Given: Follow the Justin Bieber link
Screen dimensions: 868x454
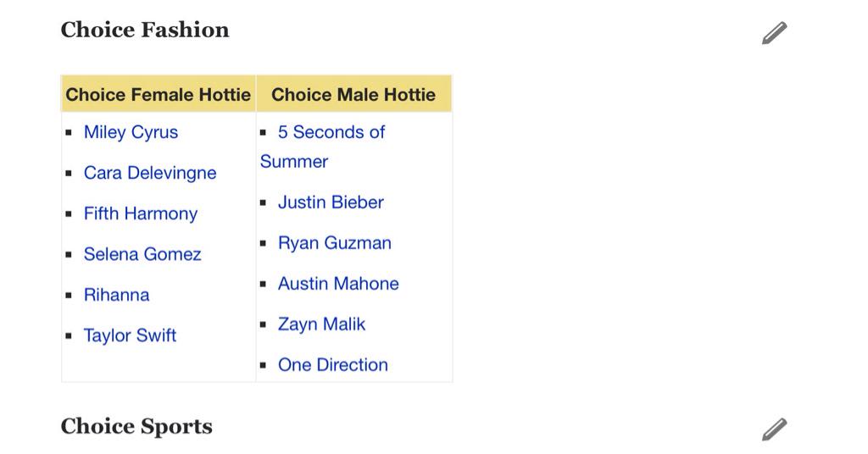Looking at the screenshot, I should pos(331,202).
